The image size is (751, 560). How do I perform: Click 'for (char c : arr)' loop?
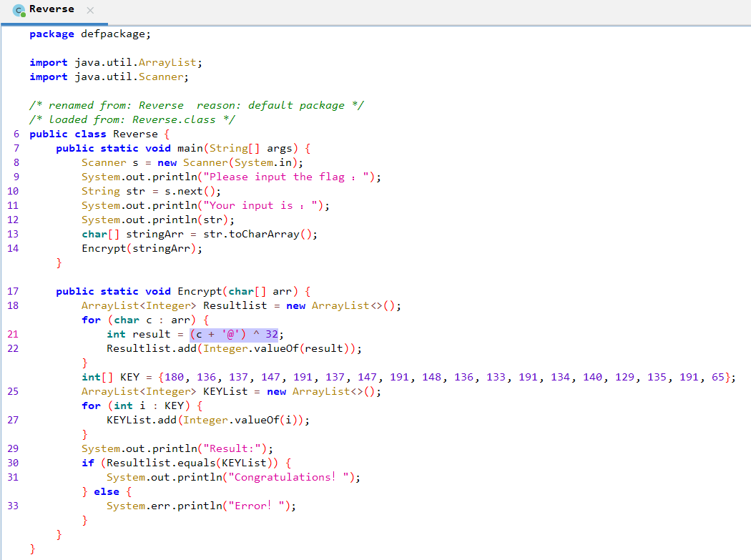146,320
